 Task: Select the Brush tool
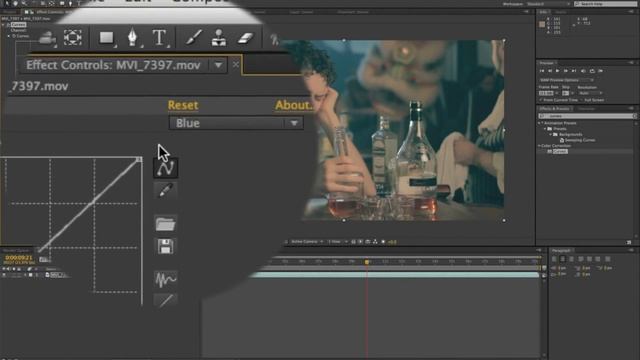click(193, 38)
